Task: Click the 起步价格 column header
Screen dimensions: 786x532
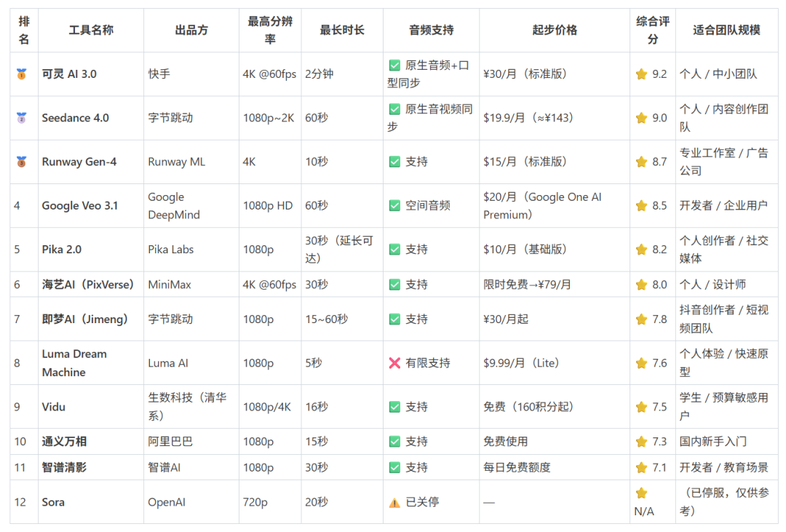Action: click(555, 30)
